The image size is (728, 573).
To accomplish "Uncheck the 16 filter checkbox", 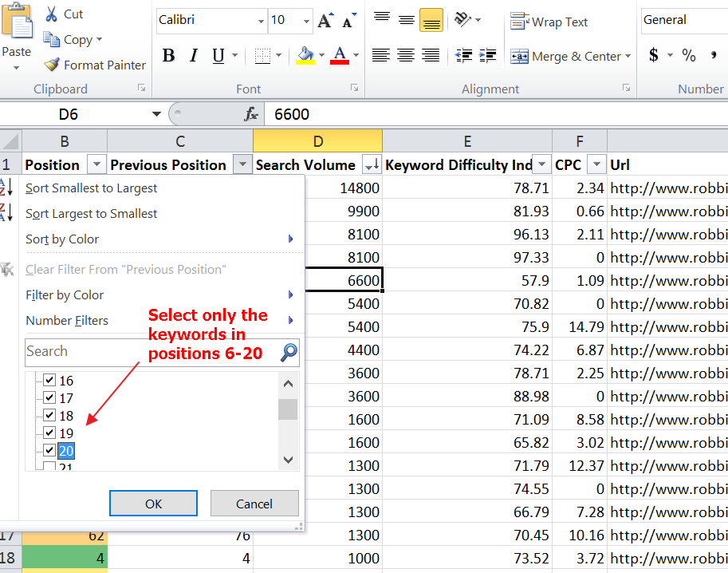I will (x=49, y=381).
